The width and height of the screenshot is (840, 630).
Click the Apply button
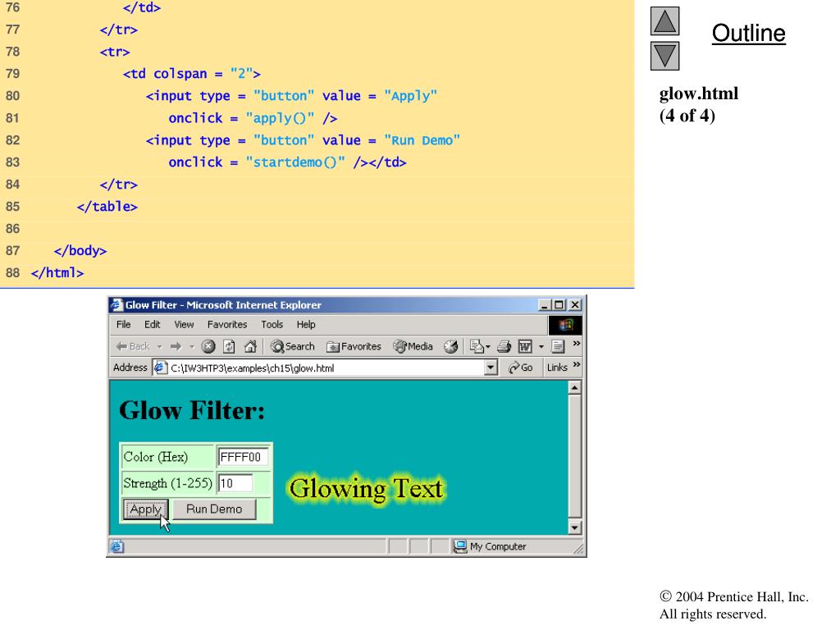146,509
